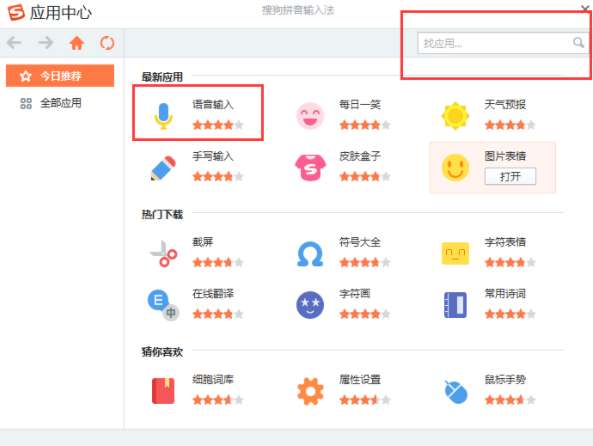This screenshot has height=446, width=593.
Task: Click the 打开 button for 图片表情
Action: (x=510, y=176)
